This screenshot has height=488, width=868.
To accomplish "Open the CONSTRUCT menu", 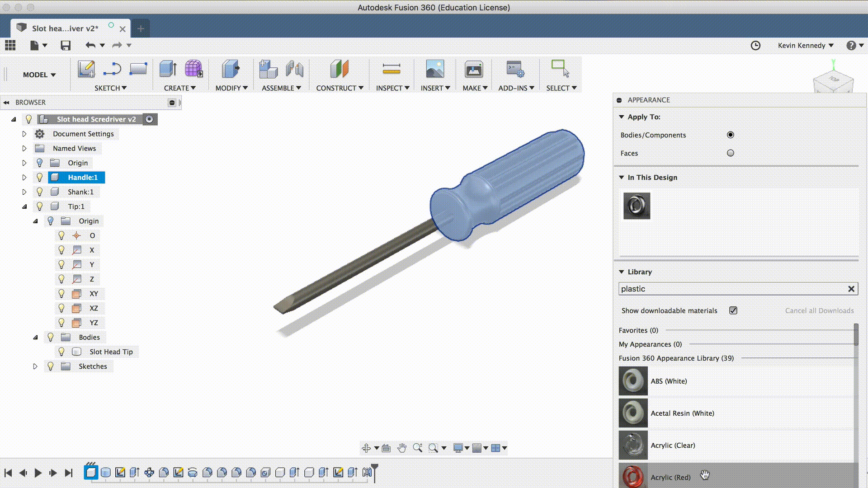I will [340, 88].
